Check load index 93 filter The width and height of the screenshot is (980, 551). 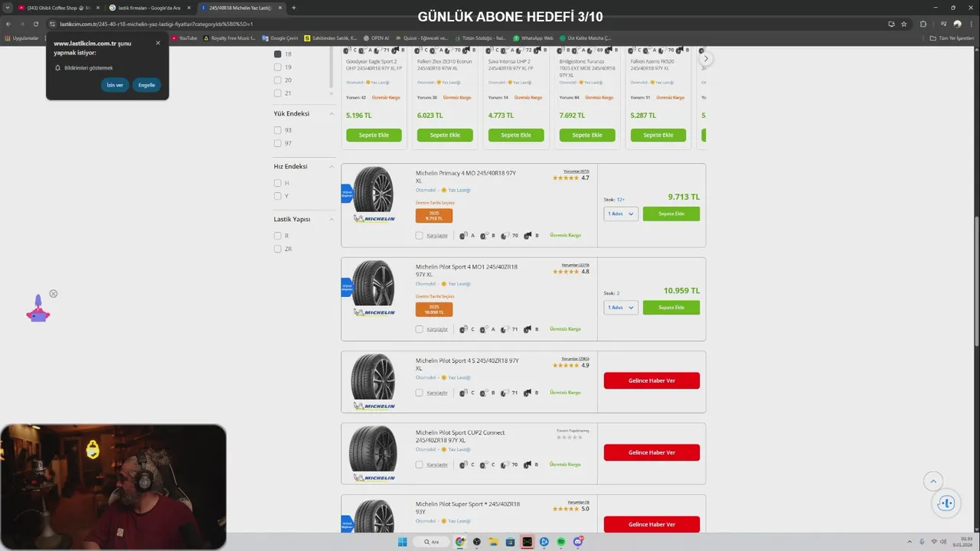click(278, 130)
